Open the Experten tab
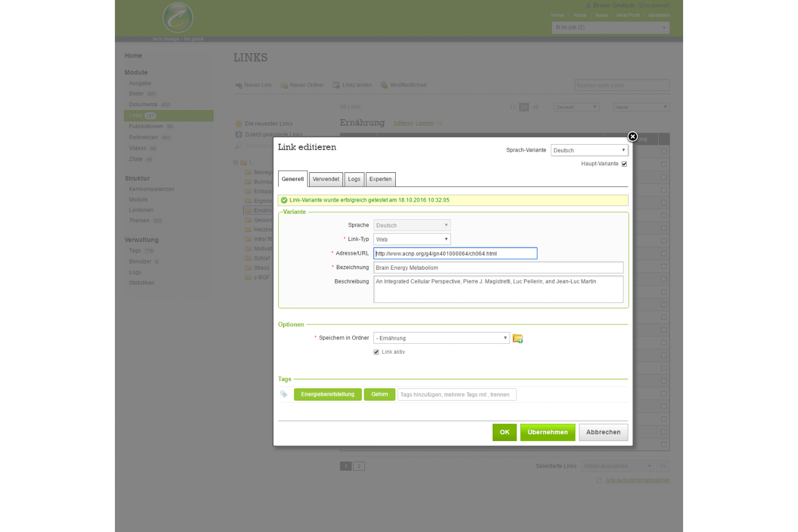This screenshot has width=798, height=532. 380,179
